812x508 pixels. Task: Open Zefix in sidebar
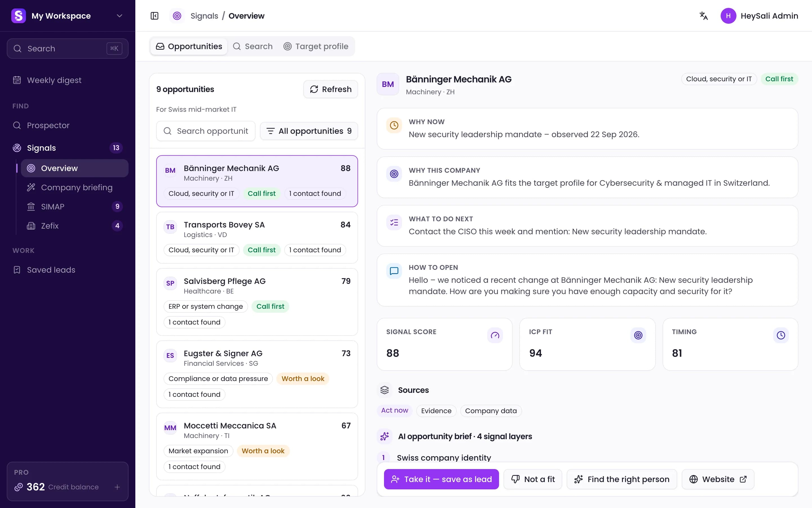[x=74, y=226]
